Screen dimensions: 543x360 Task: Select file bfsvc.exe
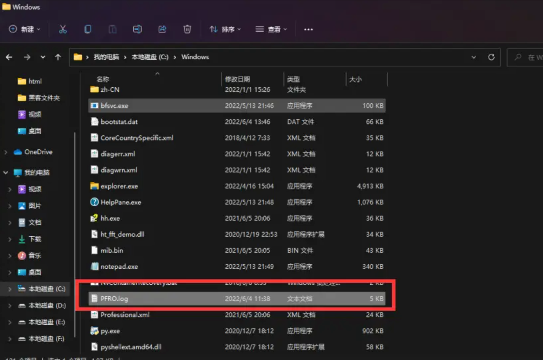click(237, 106)
